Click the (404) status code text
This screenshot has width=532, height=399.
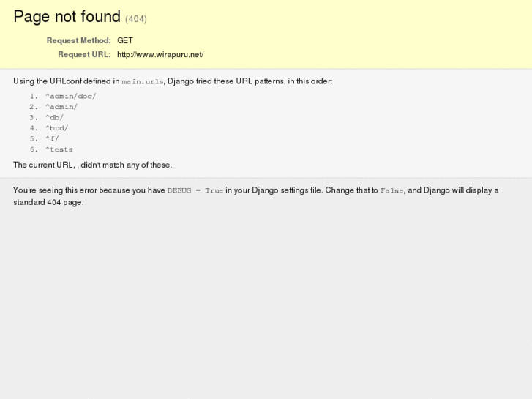[136, 19]
